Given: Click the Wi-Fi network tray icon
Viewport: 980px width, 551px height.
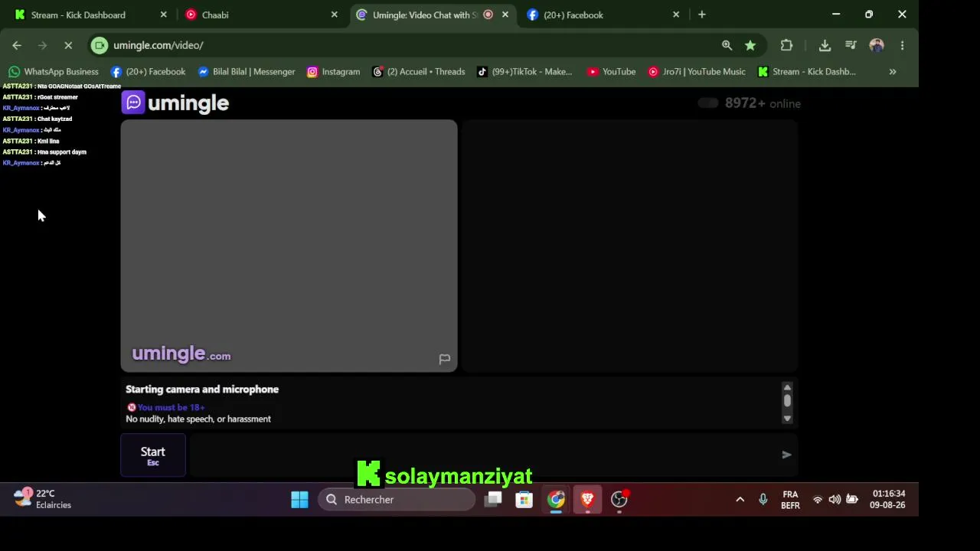Looking at the screenshot, I should click(x=817, y=500).
